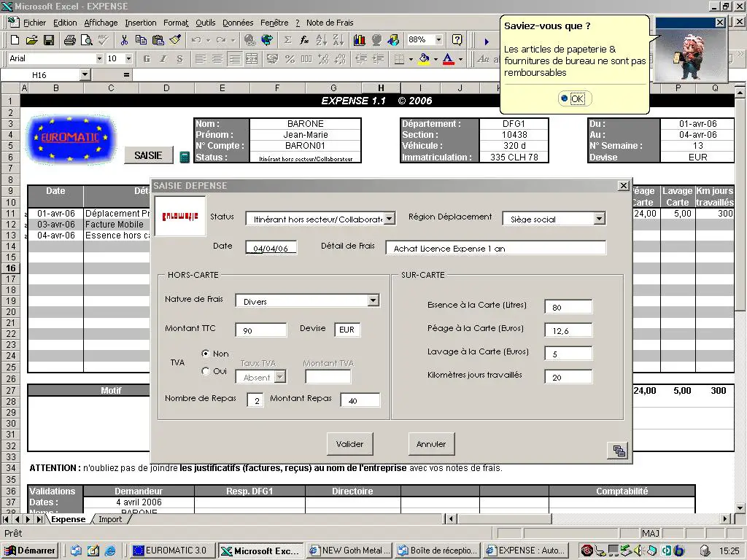Image resolution: width=747 pixels, height=560 pixels.
Task: Select the TVA Non radio button
Action: (205, 354)
